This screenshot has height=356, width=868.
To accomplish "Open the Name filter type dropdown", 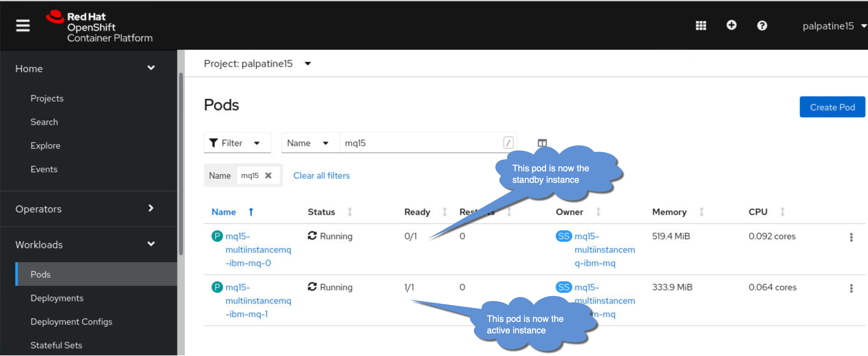I will (310, 143).
